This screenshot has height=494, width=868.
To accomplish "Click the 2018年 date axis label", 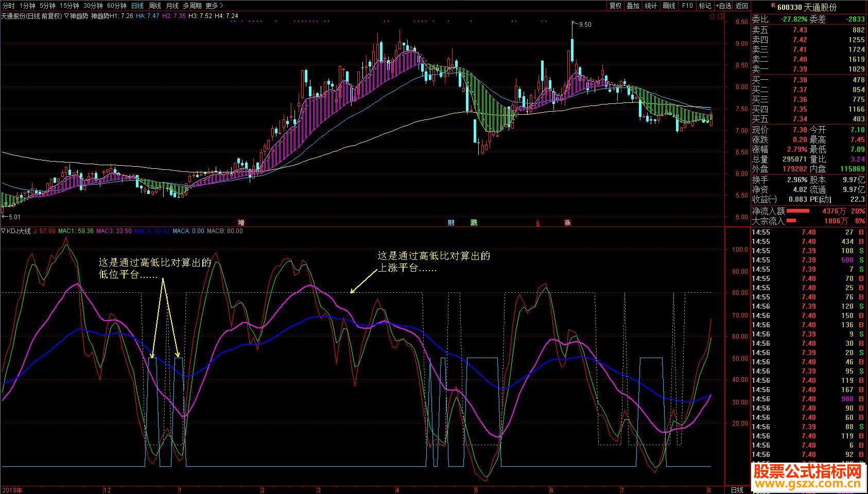I will (12, 490).
